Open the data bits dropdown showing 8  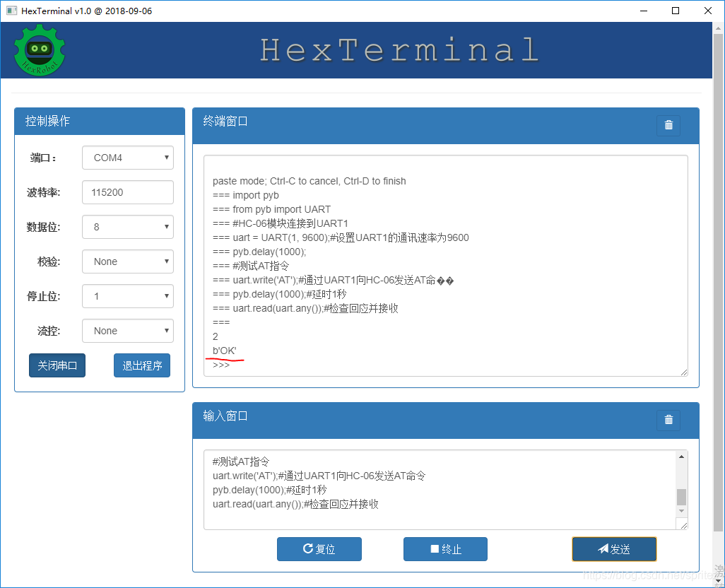tap(128, 227)
